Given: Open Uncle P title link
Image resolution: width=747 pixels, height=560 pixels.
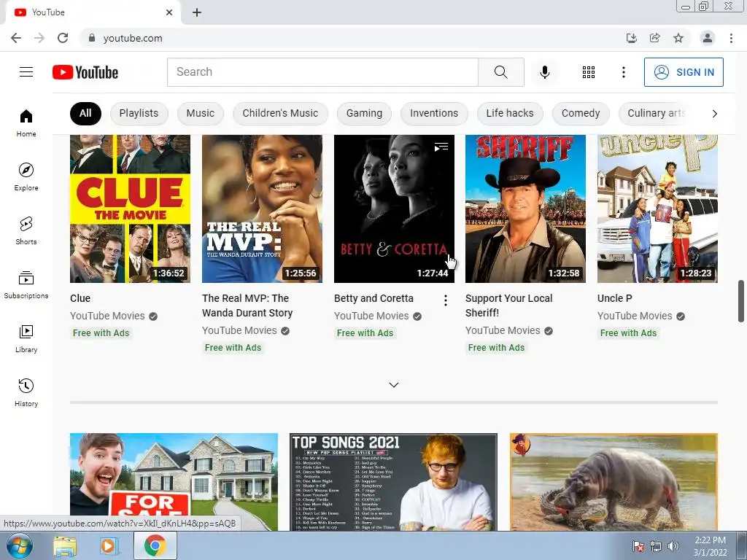Looking at the screenshot, I should tap(614, 298).
